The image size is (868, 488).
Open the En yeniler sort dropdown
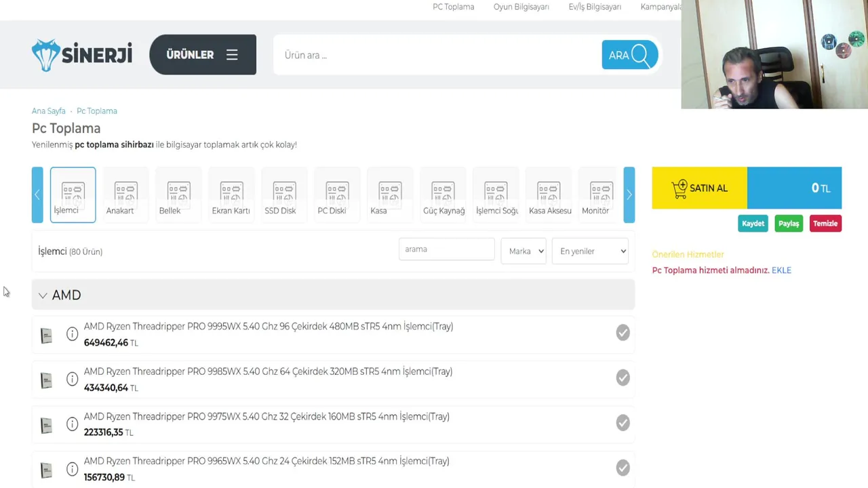[x=590, y=251]
